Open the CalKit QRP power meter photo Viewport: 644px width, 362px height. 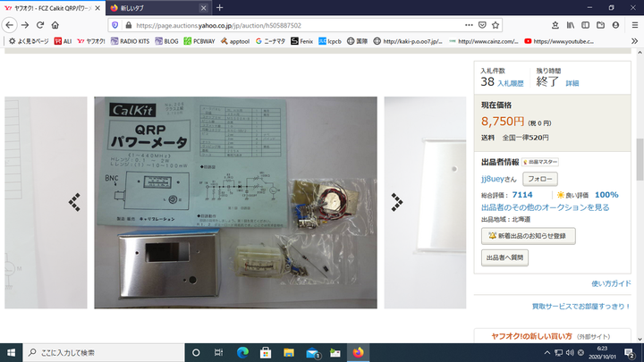tap(235, 202)
